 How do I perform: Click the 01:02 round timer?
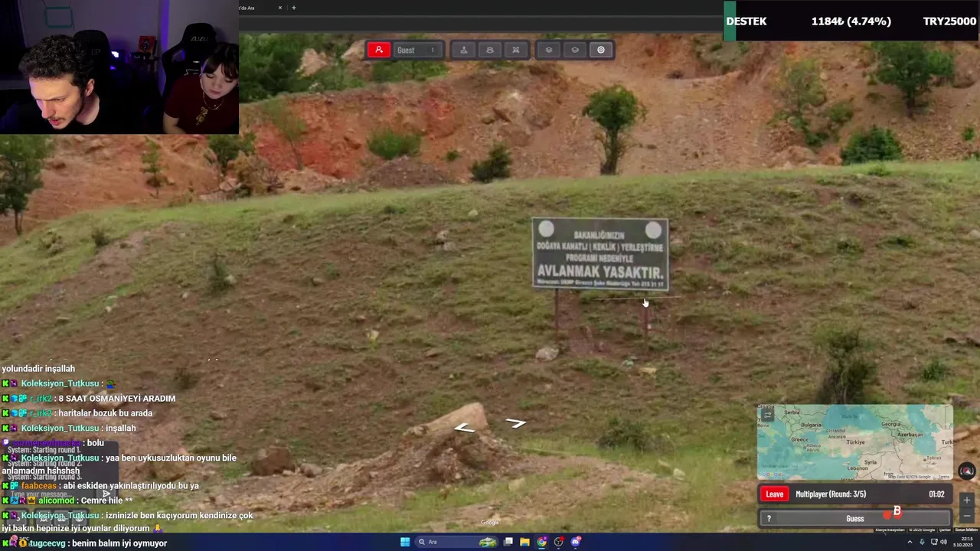coord(936,494)
